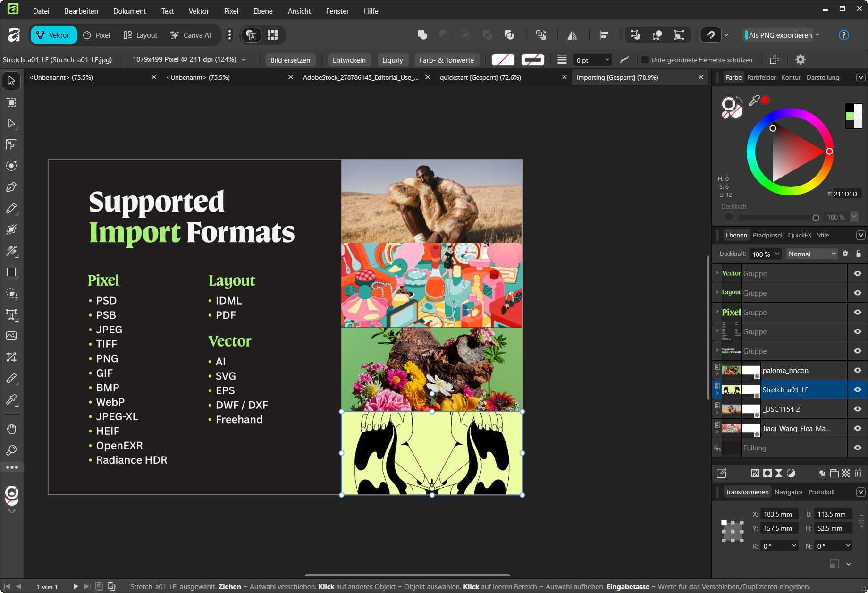This screenshot has width=868, height=593.
Task: Open the 'Als PNG exportieren' dropdown
Action: coord(817,35)
